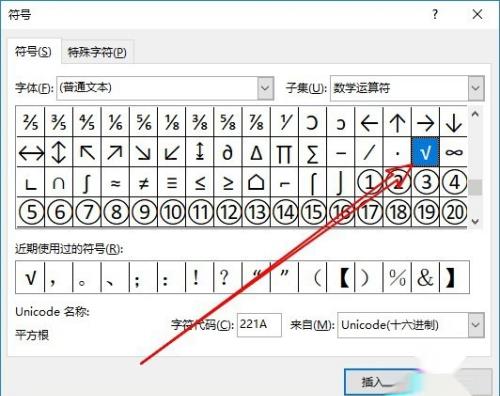Select the highlighted square root symbol
The image size is (500, 396).
[x=426, y=152]
